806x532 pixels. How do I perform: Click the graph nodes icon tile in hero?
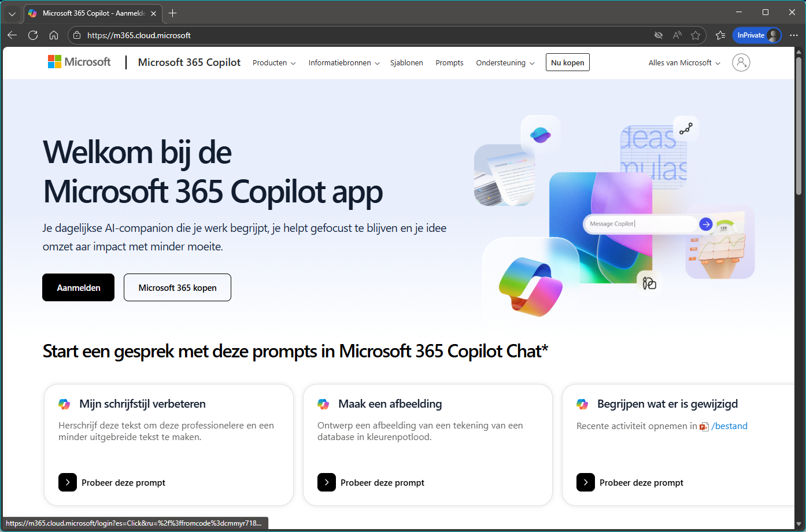point(686,129)
